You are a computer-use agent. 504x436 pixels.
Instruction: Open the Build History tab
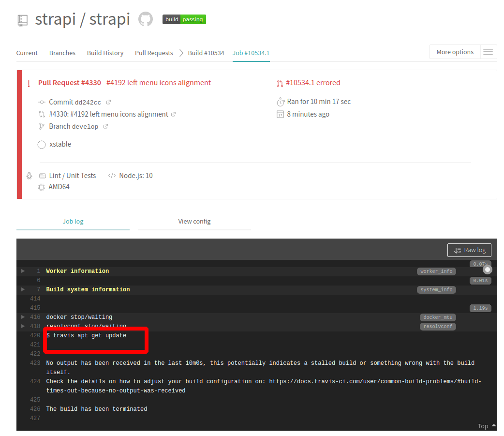click(105, 53)
